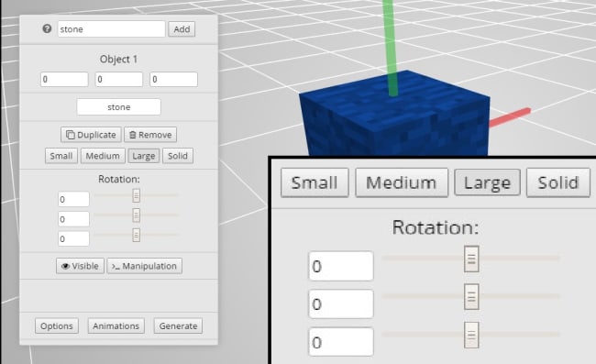The height and width of the screenshot is (364, 596).
Task: Click the first rotation slider handle
Action: (136, 195)
